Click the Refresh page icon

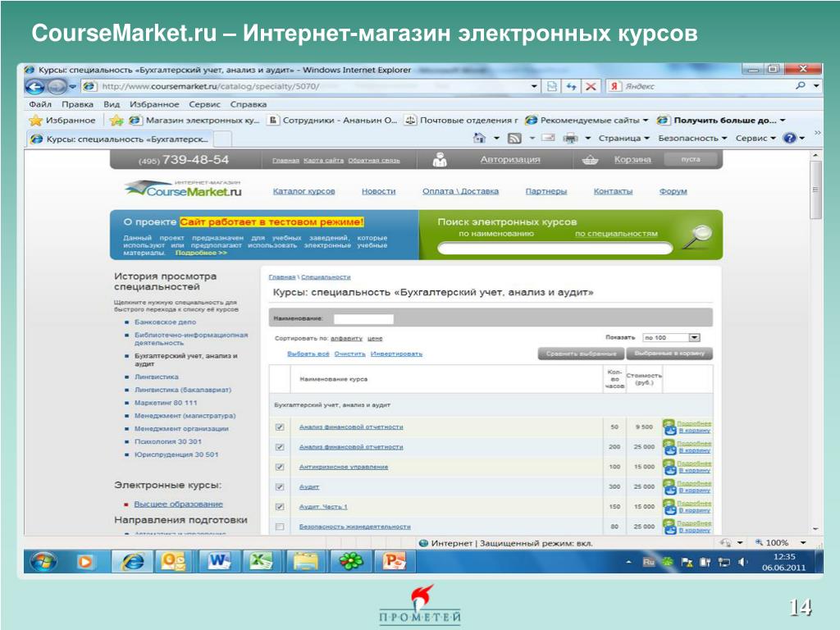[571, 86]
